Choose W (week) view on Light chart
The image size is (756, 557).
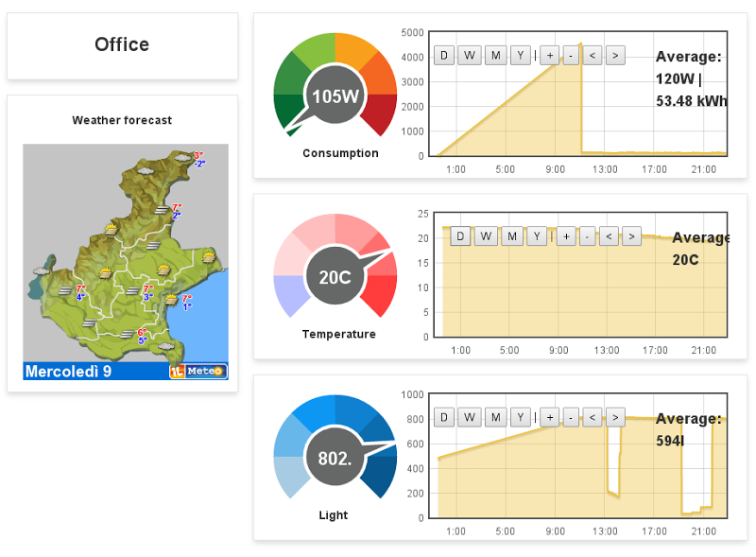click(x=470, y=417)
